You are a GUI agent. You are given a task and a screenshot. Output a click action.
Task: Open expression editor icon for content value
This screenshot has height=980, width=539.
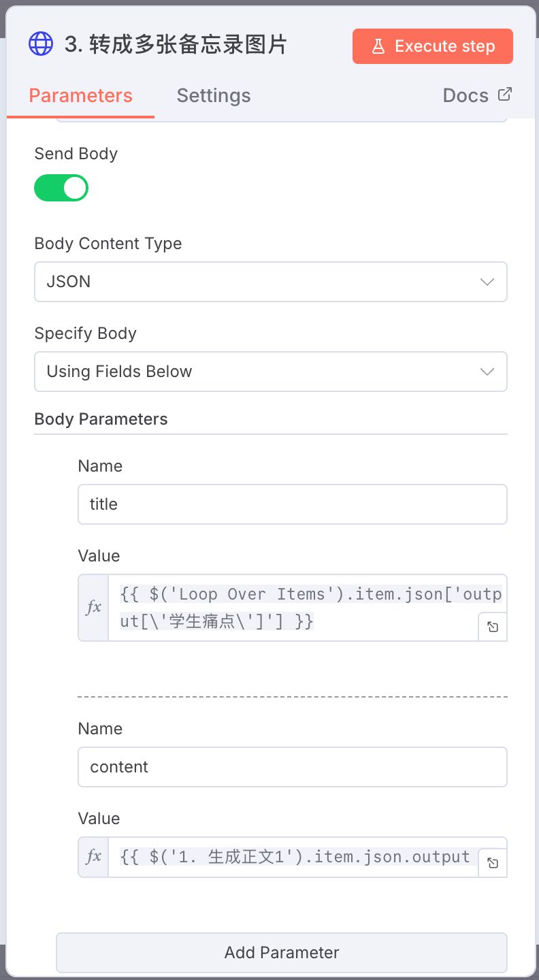[493, 862]
